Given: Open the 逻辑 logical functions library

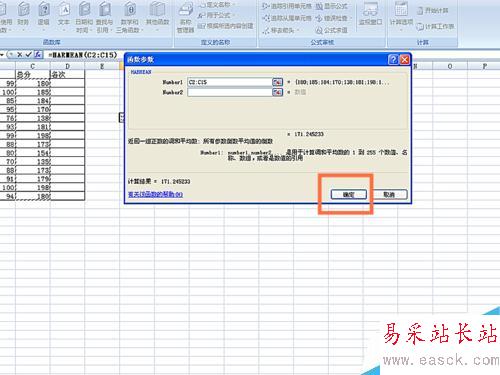Looking at the screenshot, I should pos(43,16).
